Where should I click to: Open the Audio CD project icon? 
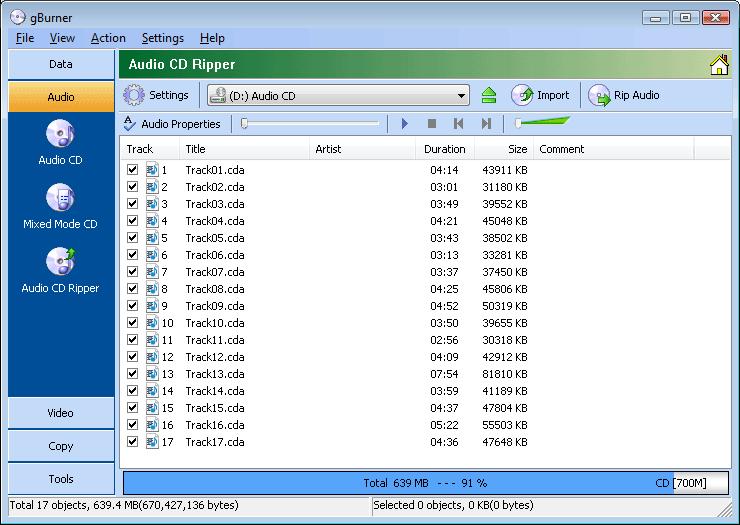pos(60,134)
